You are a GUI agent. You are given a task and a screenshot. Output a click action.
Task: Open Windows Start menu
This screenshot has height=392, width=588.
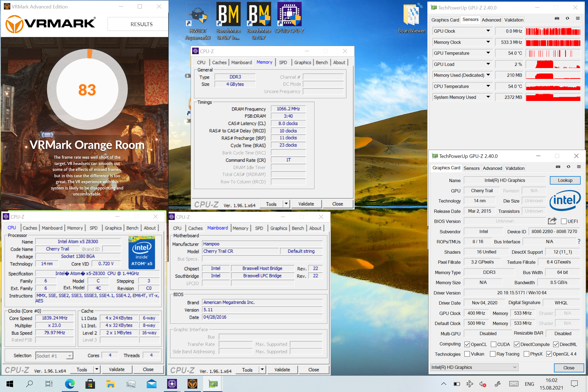[x=10, y=384]
